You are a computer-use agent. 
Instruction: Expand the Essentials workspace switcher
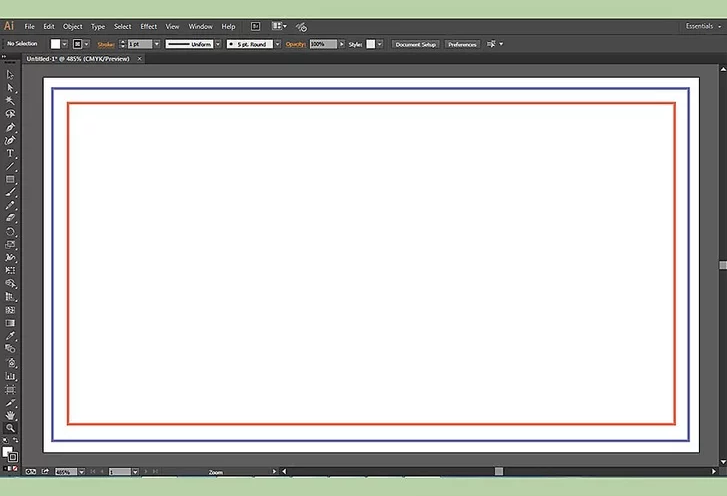click(x=702, y=26)
